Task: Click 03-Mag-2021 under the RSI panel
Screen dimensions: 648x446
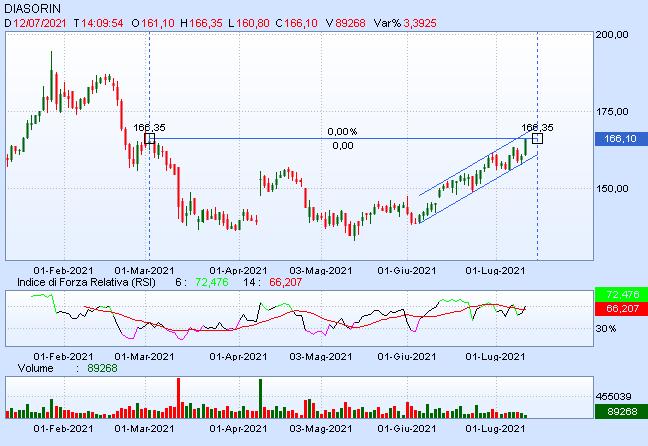Action: (x=321, y=356)
